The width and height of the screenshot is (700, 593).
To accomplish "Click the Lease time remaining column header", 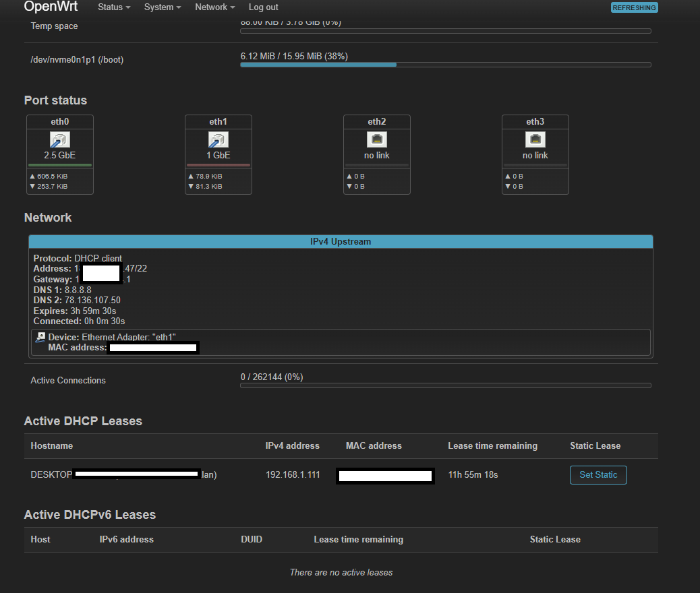I will point(492,446).
